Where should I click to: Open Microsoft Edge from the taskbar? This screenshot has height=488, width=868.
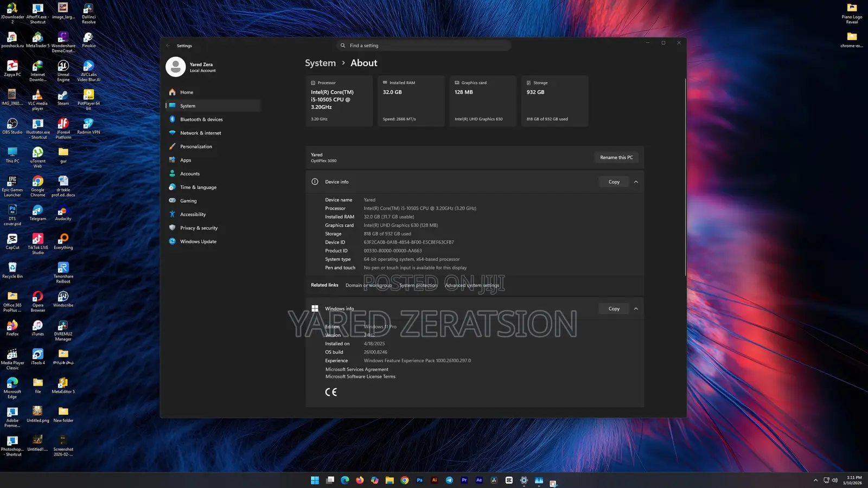click(x=344, y=480)
